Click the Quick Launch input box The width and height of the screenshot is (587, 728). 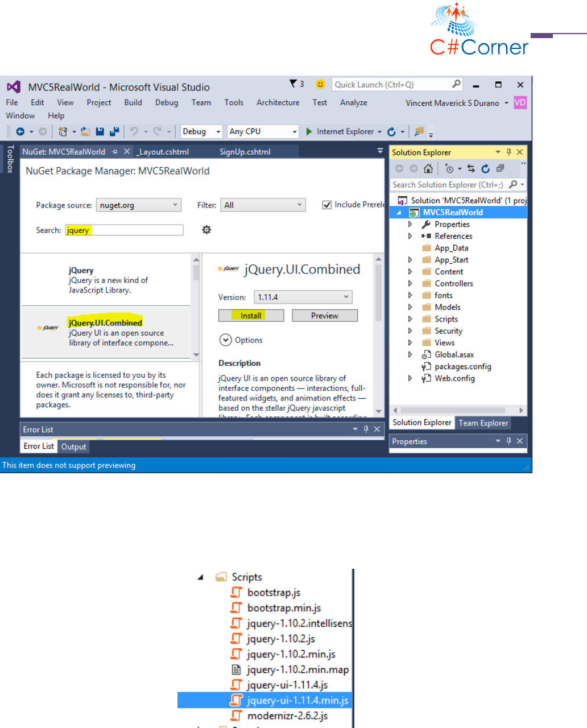click(x=397, y=84)
